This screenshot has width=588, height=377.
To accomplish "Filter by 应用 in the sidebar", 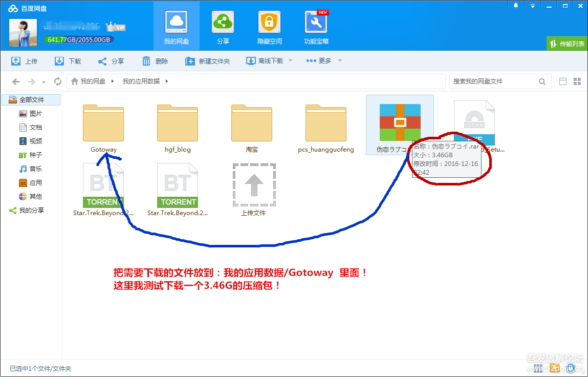I will coord(30,182).
